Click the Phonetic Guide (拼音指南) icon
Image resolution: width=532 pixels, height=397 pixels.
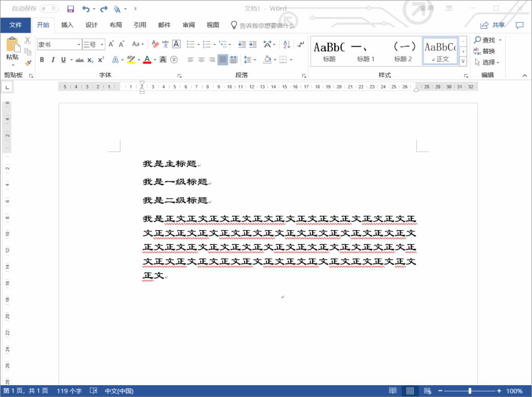[165, 44]
